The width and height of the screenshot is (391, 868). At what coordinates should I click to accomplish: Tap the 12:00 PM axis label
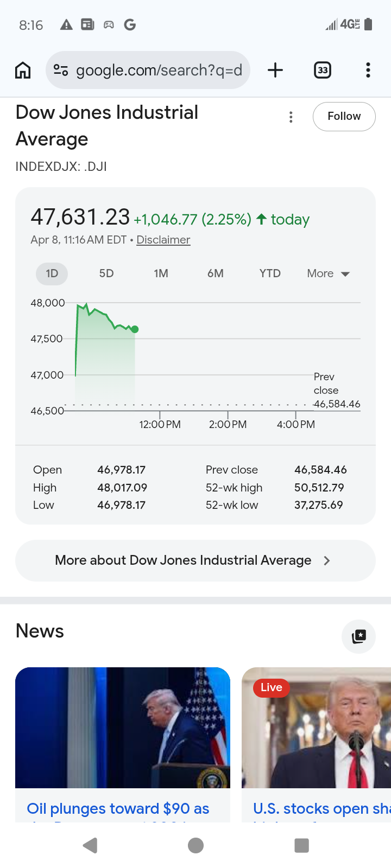click(x=160, y=424)
